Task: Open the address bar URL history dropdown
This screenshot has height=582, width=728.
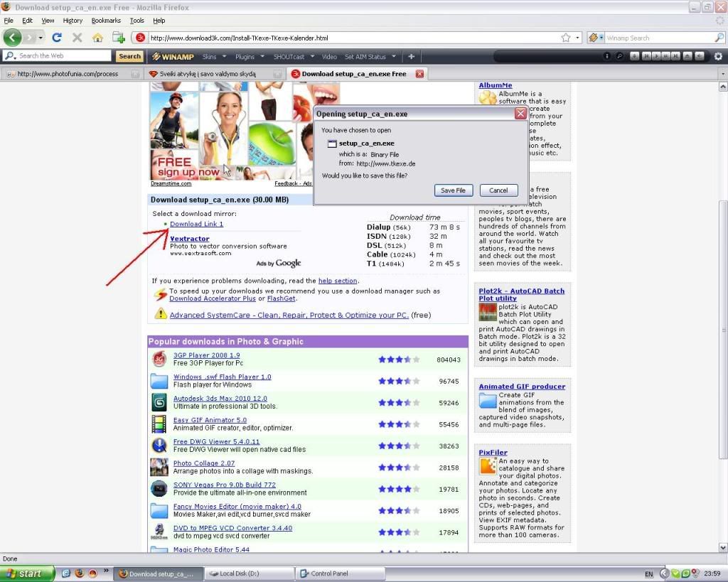Action: (x=577, y=38)
